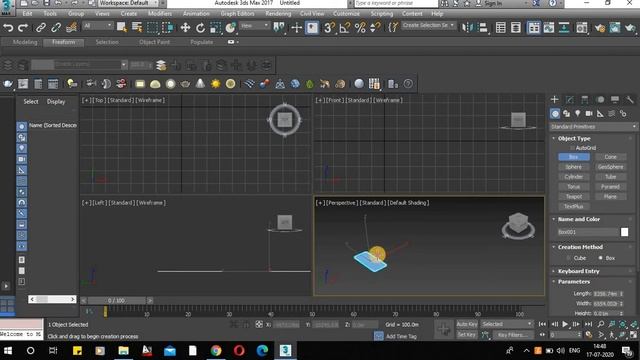Click the Pyramid primitive button
The width and height of the screenshot is (640, 360).
(x=610, y=187)
